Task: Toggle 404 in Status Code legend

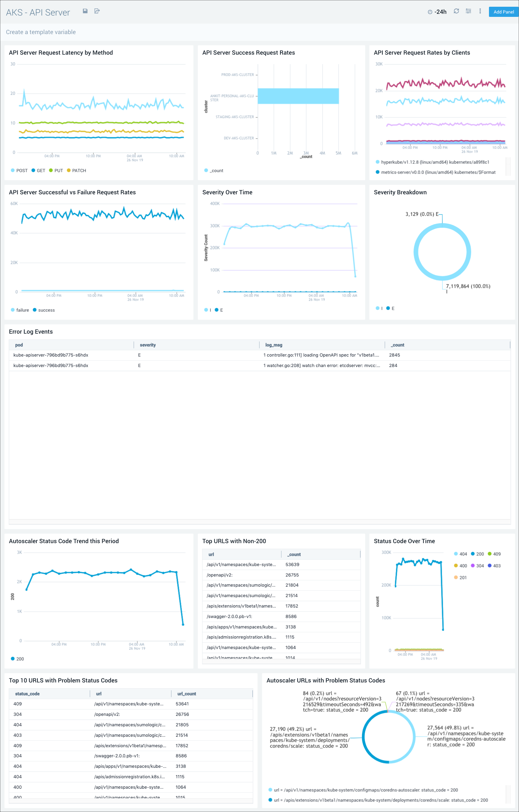Action: (461, 554)
